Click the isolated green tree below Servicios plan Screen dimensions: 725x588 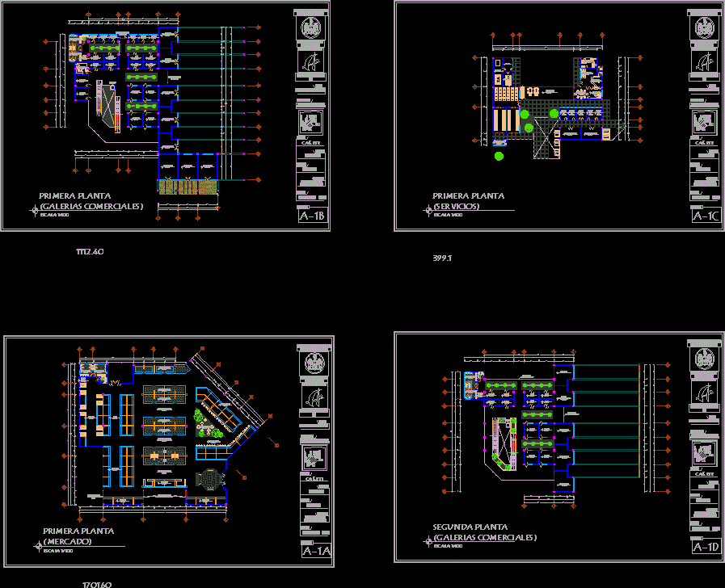tap(499, 156)
